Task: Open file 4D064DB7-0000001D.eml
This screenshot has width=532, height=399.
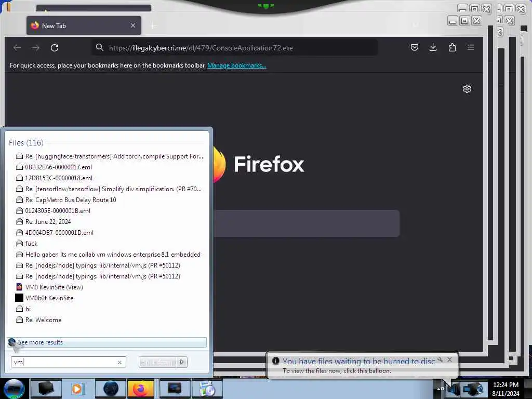Action: coord(55,232)
